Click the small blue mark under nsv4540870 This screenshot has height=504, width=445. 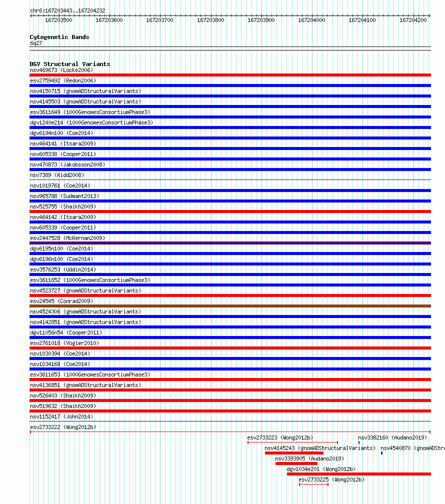pyautogui.click(x=381, y=453)
